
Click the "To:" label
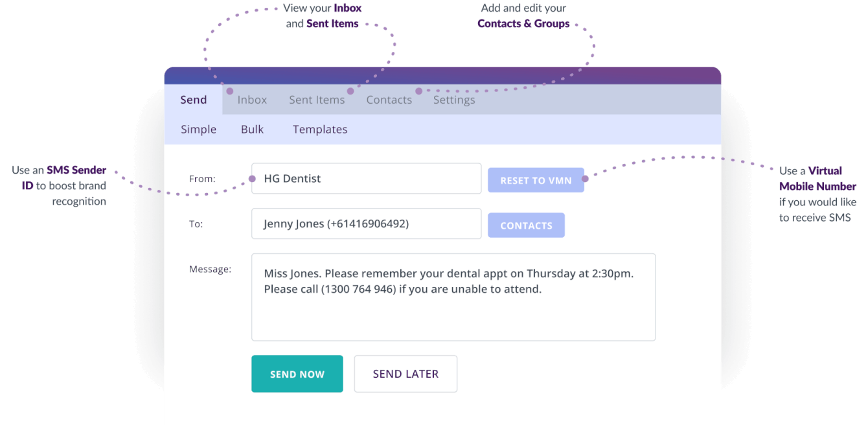[196, 224]
